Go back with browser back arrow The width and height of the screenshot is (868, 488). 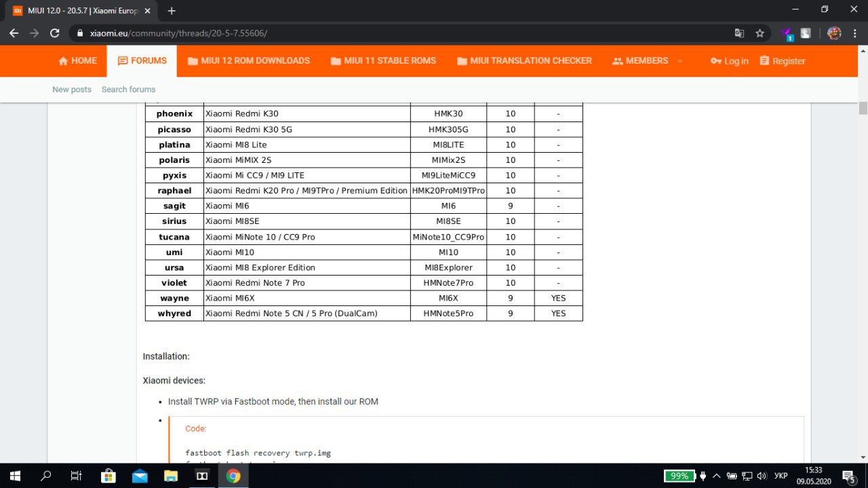[x=14, y=33]
